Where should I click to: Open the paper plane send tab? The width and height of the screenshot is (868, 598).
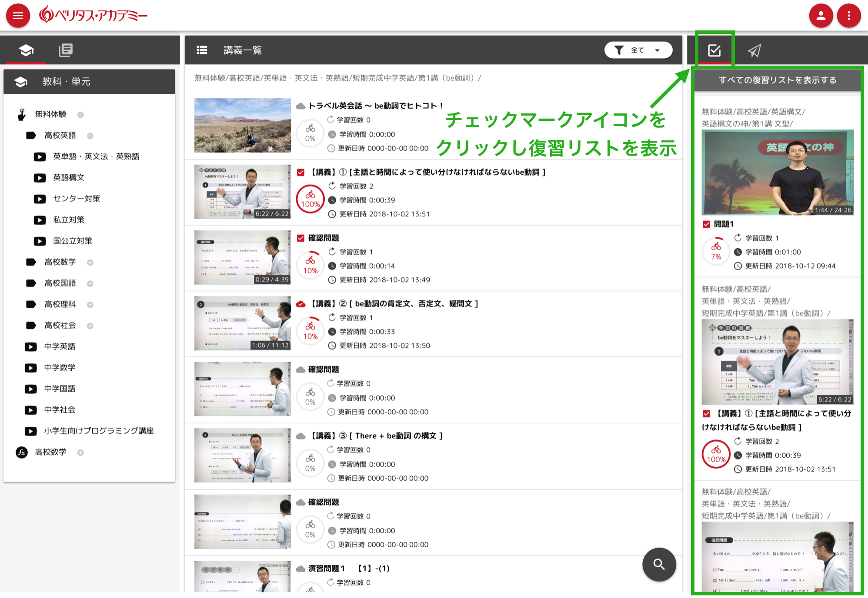point(754,50)
